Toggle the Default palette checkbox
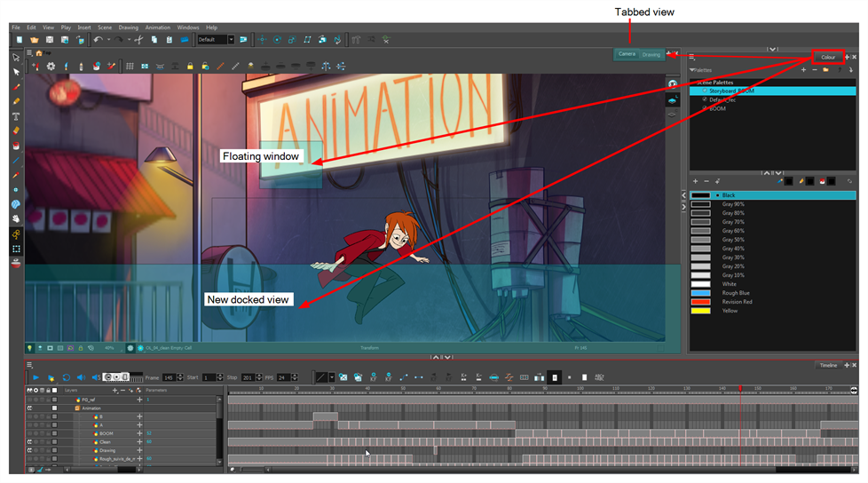Viewport: 868px width, 483px height. tap(705, 99)
